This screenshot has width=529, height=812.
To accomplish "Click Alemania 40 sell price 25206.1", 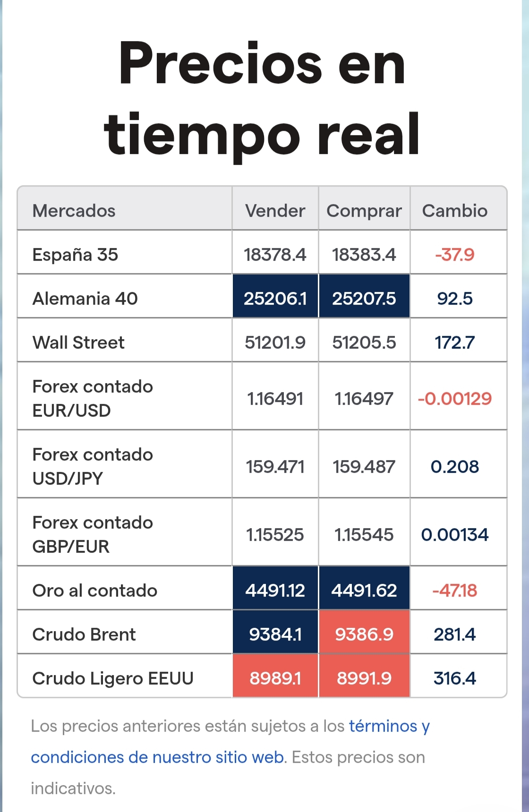I will (275, 299).
